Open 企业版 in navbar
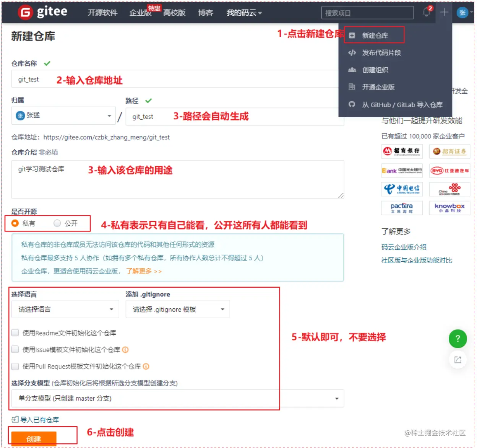Image resolution: width=477 pixels, height=448 pixels. pyautogui.click(x=140, y=13)
